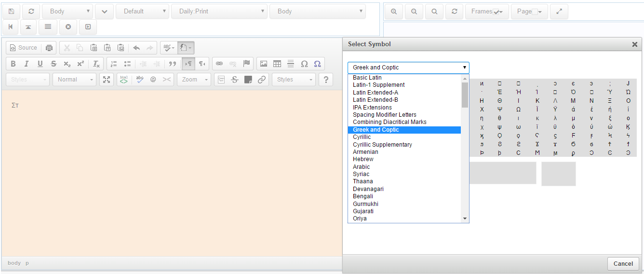Viewport: 644px width, 274px height.
Task: Toggle Underline formatting
Action: pos(40,64)
